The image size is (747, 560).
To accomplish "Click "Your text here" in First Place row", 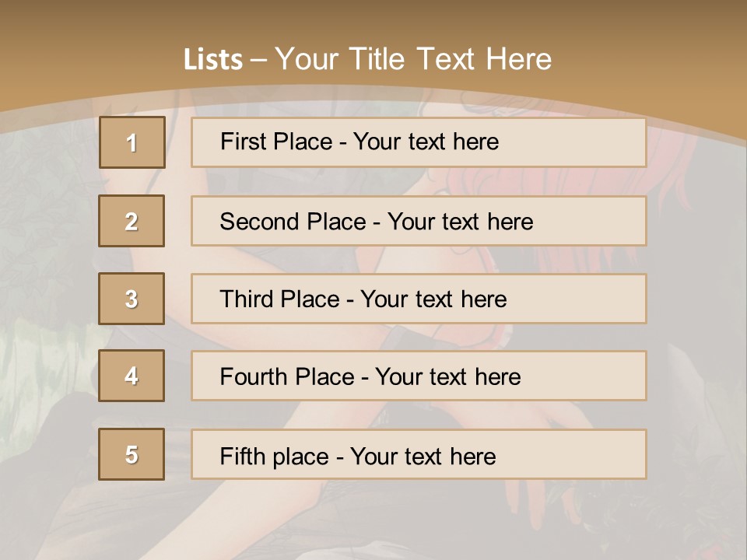I will coord(426,142).
